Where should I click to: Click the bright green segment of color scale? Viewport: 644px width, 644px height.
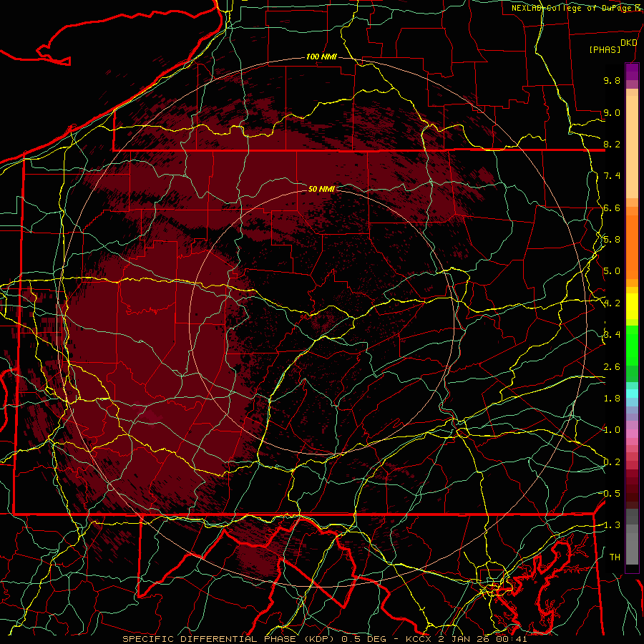pyautogui.click(x=632, y=346)
